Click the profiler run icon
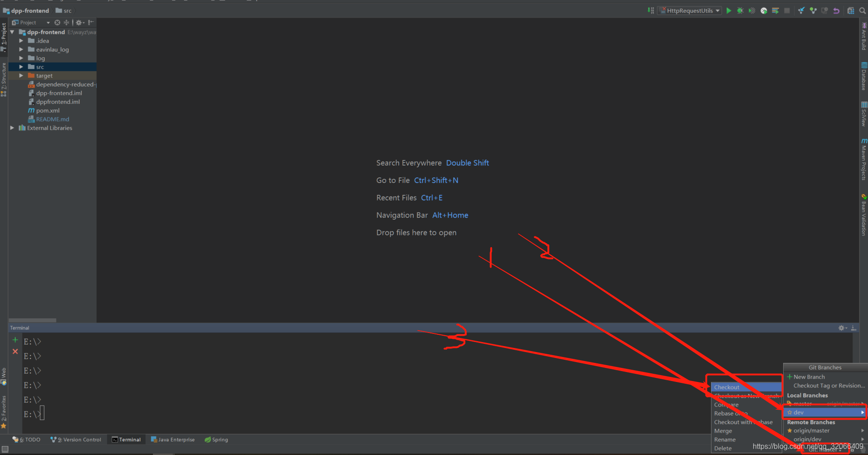This screenshot has height=455, width=868. 764,10
